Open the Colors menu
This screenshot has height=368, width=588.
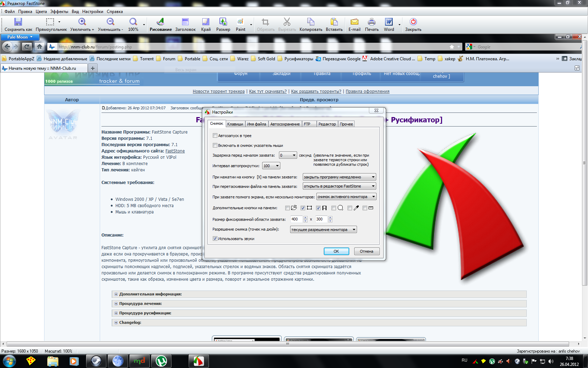pyautogui.click(x=41, y=12)
